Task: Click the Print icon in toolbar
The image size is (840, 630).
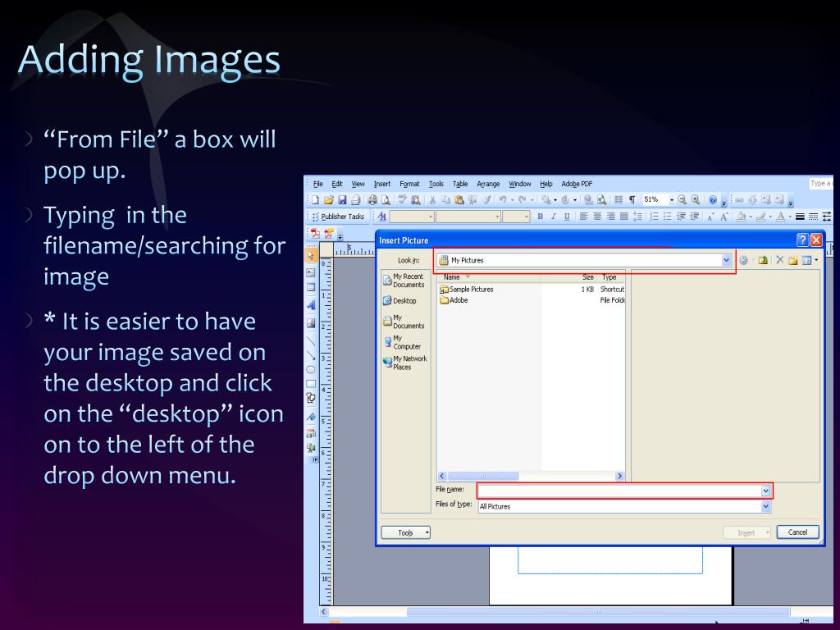Action: point(372,200)
